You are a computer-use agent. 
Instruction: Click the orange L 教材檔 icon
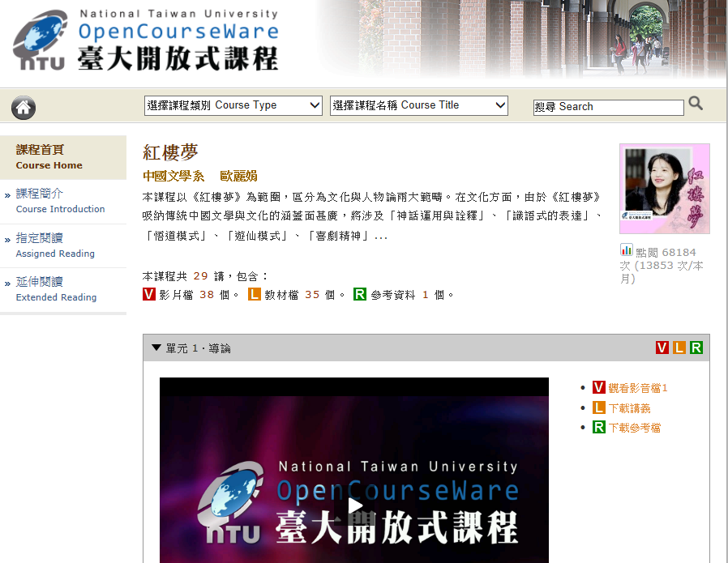(x=254, y=294)
